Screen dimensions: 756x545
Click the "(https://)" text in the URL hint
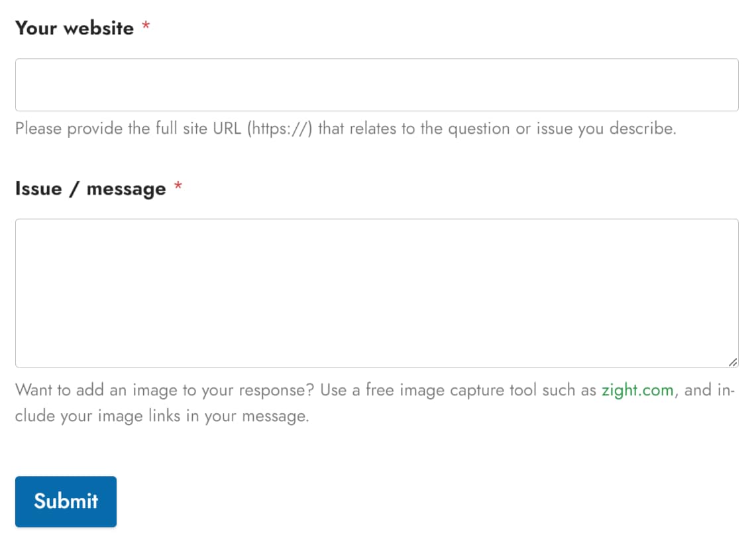(280, 128)
